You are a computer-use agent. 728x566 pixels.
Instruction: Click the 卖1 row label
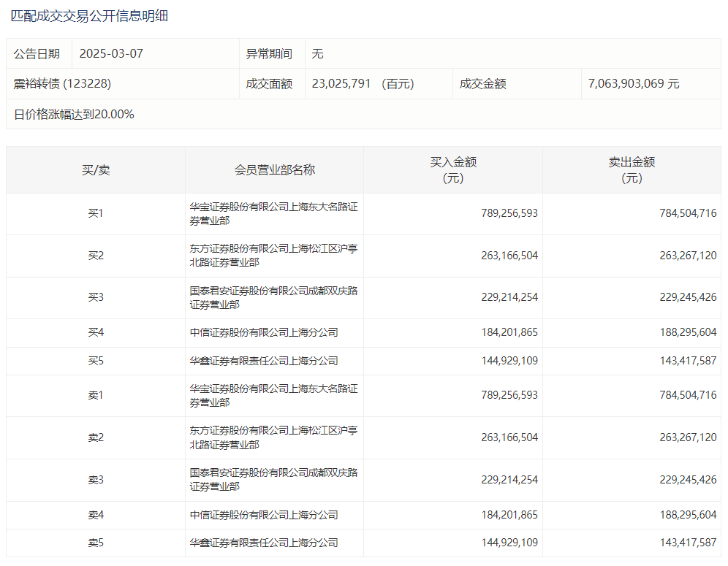coord(96,395)
